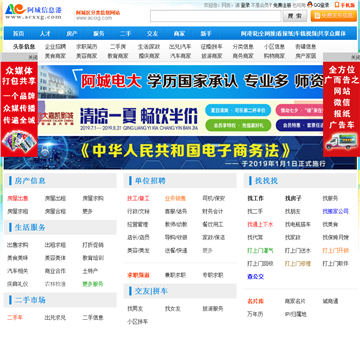The image size is (360, 360).
Task: Click the 万年历 link
Action: click(255, 314)
